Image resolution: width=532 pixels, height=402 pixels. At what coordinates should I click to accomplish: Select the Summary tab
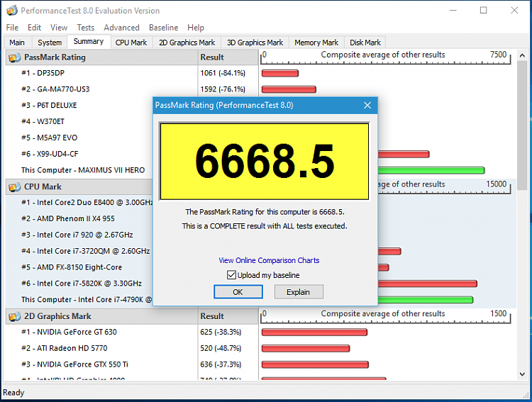click(89, 41)
